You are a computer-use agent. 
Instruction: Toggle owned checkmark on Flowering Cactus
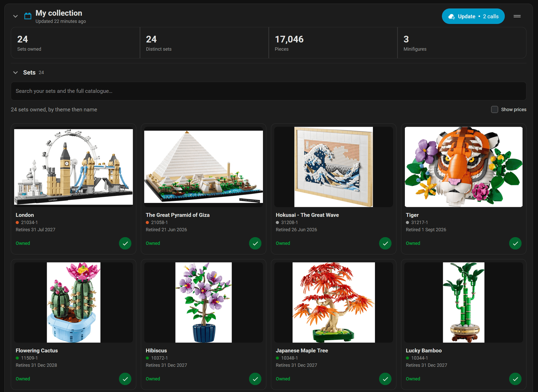pos(125,379)
